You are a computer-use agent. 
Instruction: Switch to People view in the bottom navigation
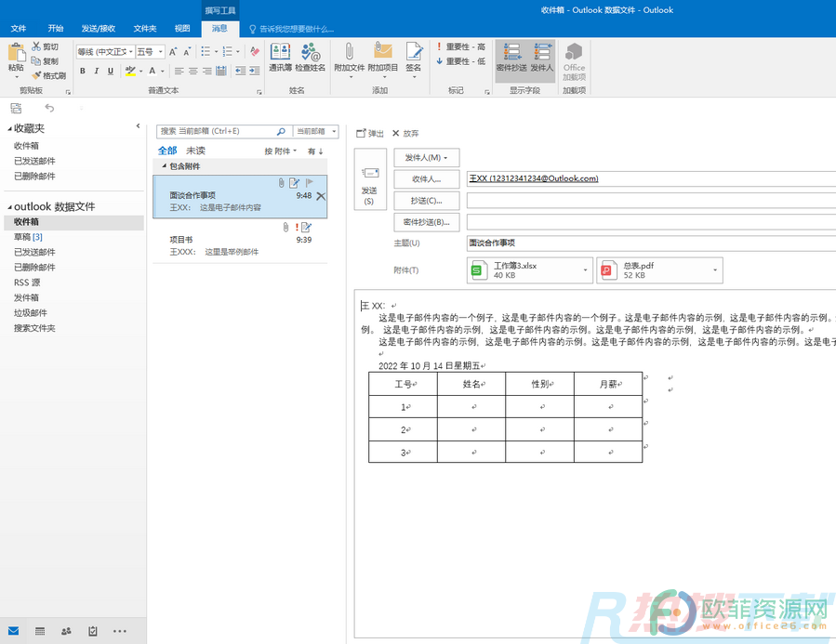click(x=66, y=631)
